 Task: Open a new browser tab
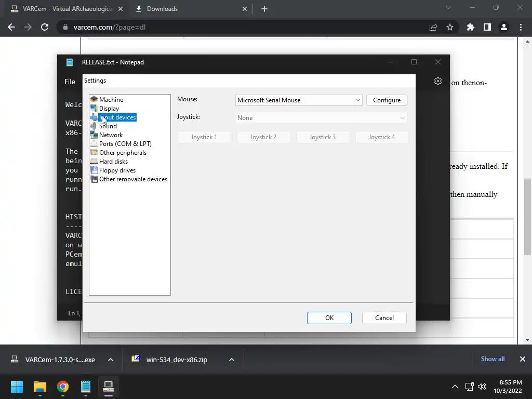coord(264,9)
